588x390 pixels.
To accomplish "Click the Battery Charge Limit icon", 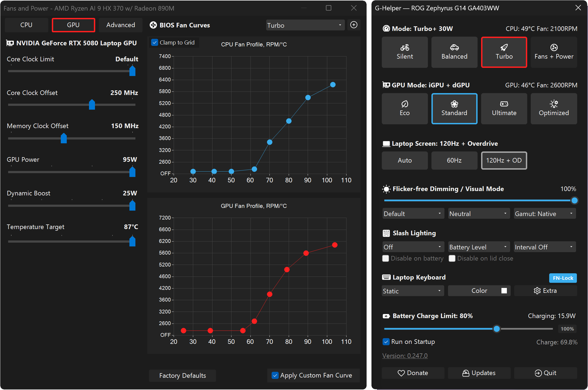I will click(386, 316).
